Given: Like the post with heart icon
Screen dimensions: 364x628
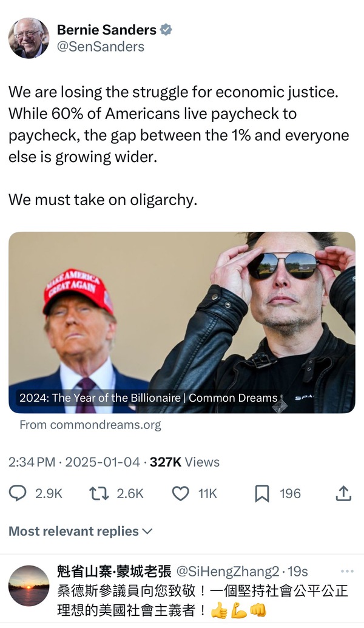Looking at the screenshot, I should (181, 493).
